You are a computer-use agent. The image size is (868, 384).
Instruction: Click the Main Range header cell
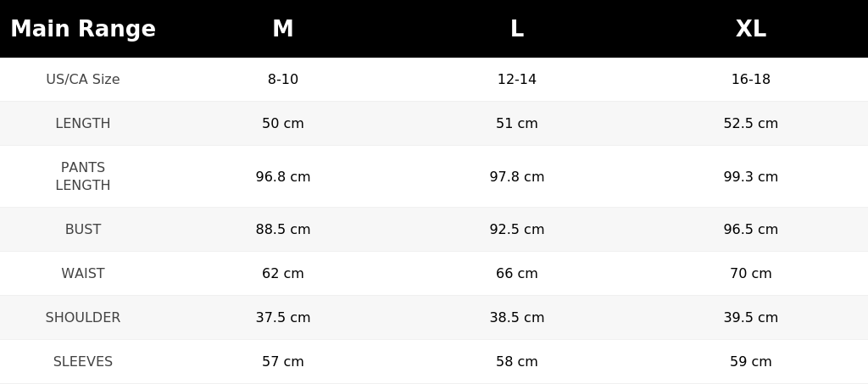[83, 29]
